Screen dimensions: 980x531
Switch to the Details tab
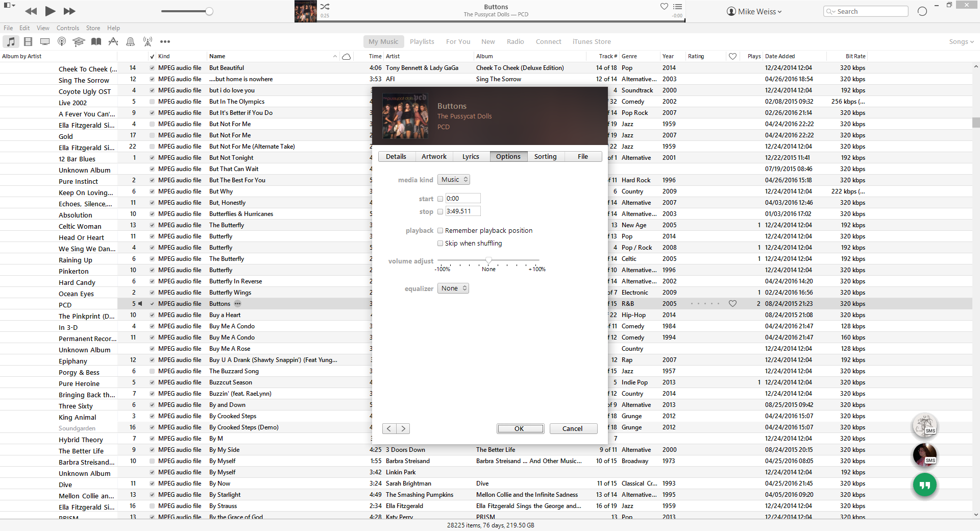[396, 157]
